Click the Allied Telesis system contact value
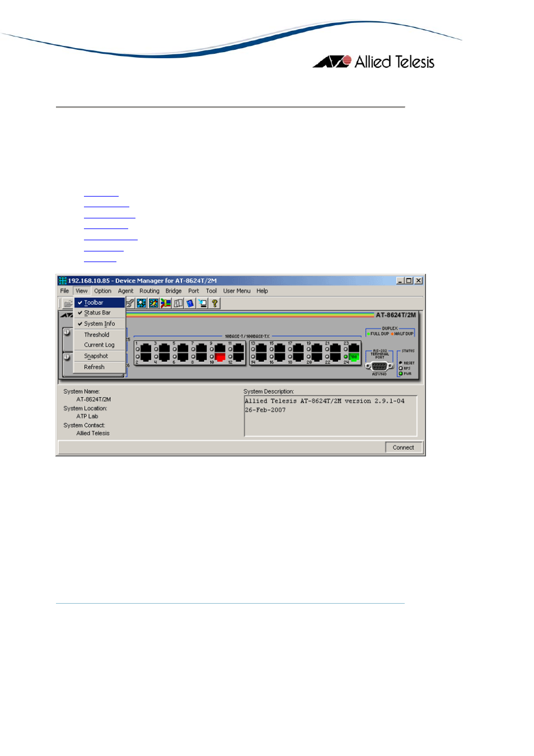This screenshot has height=756, width=534. pos(93,433)
